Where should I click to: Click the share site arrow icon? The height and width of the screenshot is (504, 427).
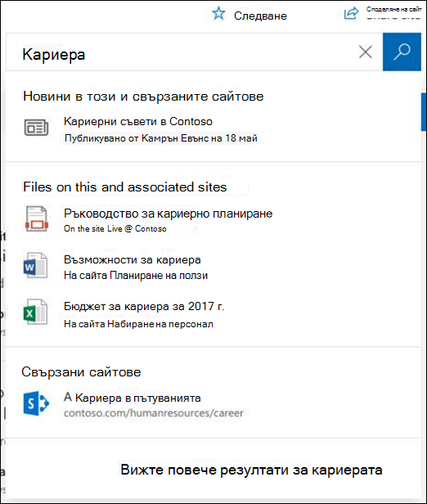(x=351, y=13)
